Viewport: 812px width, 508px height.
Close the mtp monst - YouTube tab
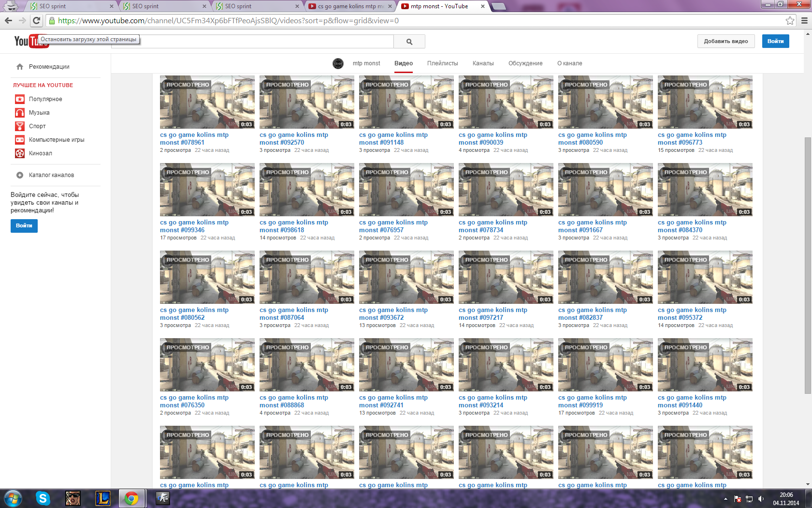pyautogui.click(x=482, y=6)
